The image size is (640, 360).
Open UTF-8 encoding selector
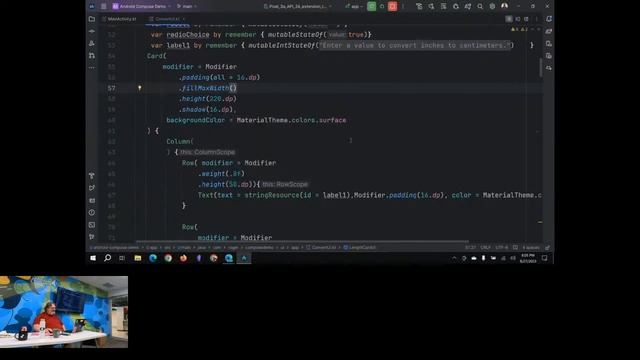(502, 247)
